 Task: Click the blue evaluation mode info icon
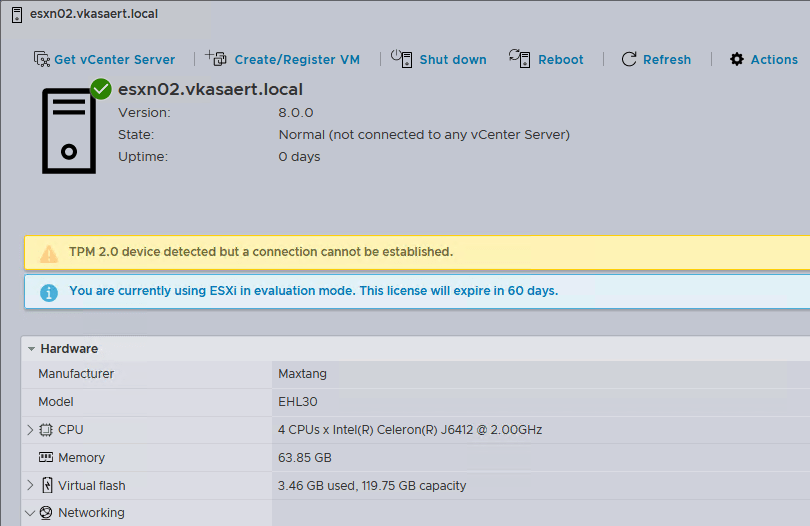pos(49,292)
